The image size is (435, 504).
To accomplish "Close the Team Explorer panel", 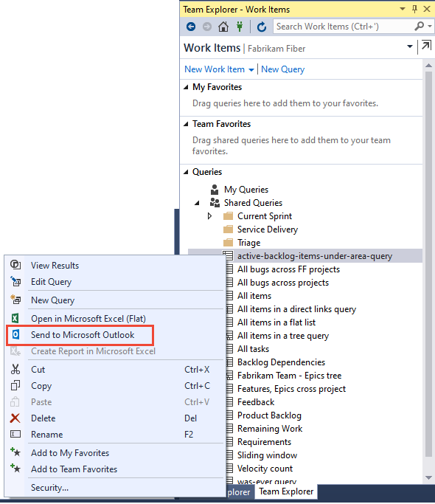I will pos(427,9).
